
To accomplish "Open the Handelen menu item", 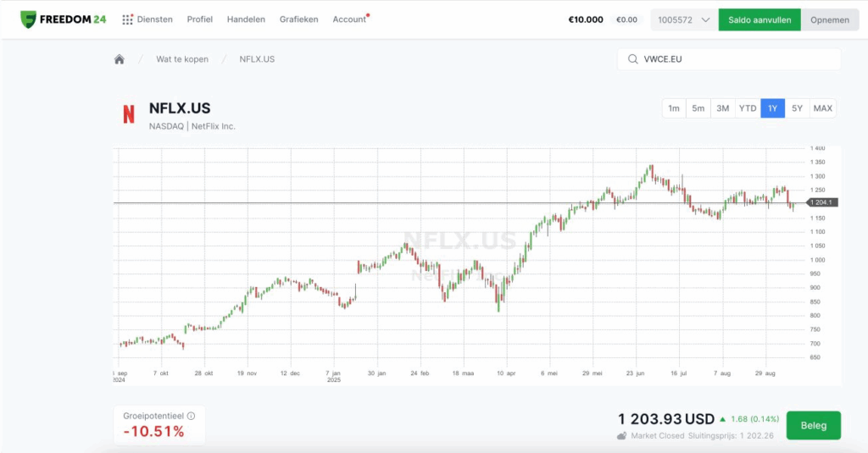I will pyautogui.click(x=246, y=19).
